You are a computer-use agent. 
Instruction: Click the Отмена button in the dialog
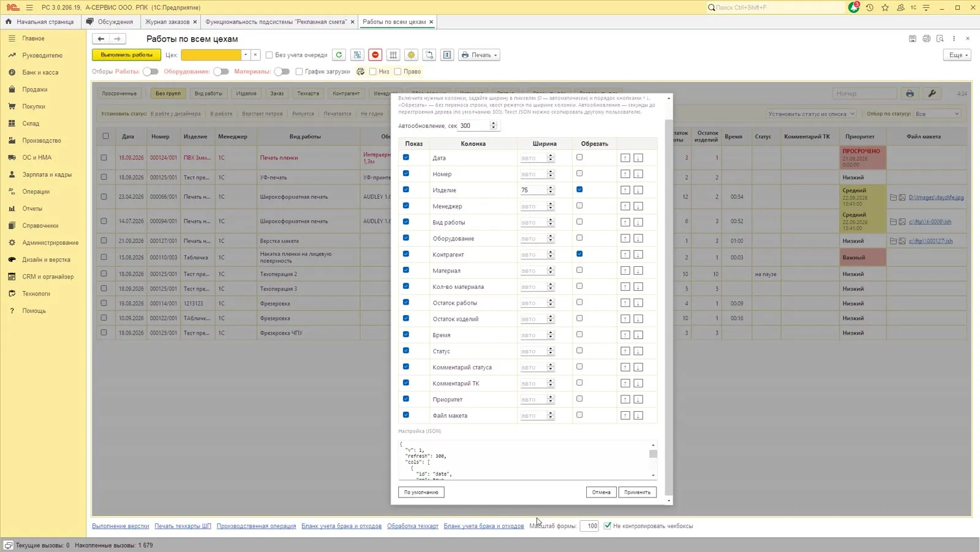tap(601, 492)
